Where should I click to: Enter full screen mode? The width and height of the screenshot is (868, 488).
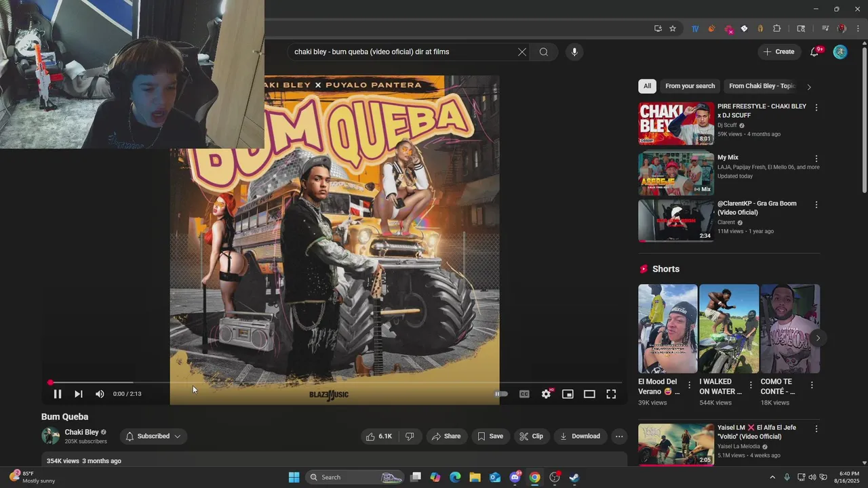click(x=611, y=394)
